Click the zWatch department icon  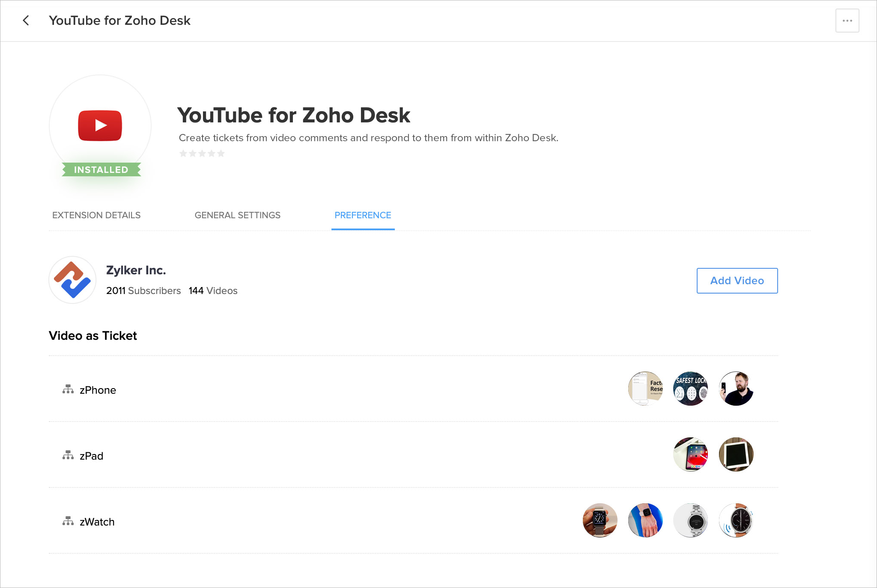click(x=68, y=521)
